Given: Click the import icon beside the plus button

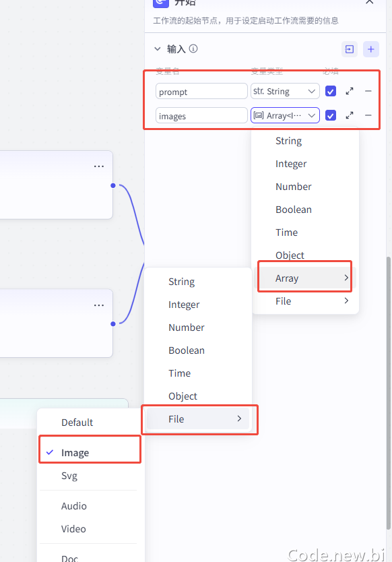Looking at the screenshot, I should pos(350,49).
